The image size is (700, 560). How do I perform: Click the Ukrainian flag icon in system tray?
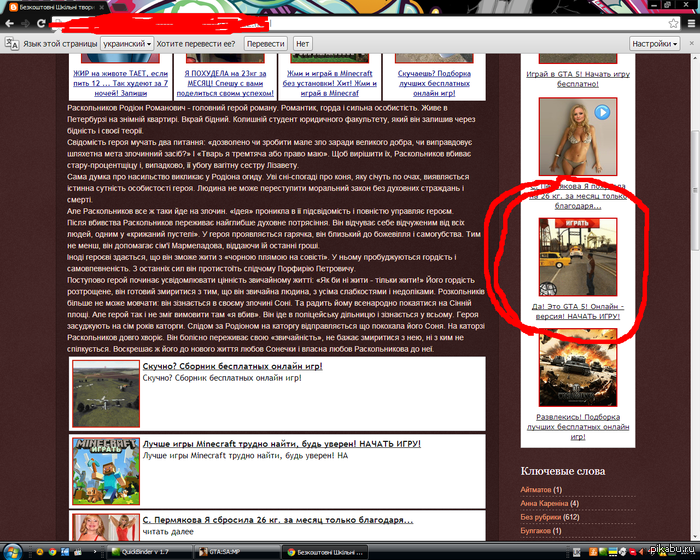(613, 552)
